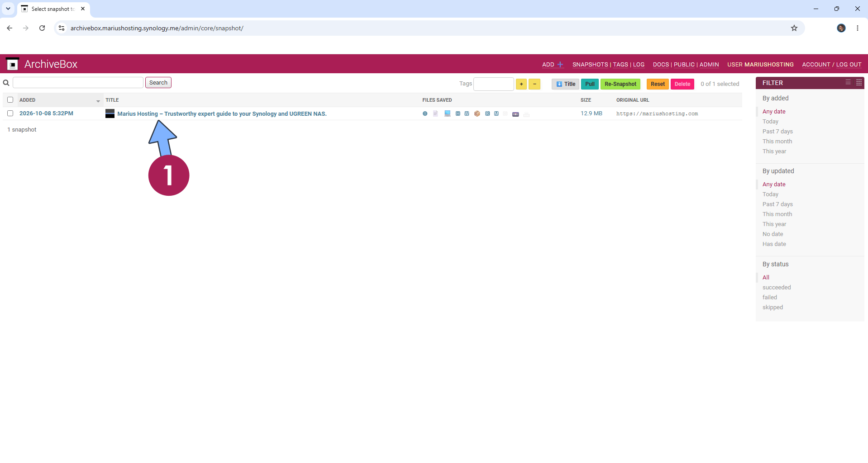Click the Re-Snapshot button
Screen dimensions: 868x463
pos(620,84)
